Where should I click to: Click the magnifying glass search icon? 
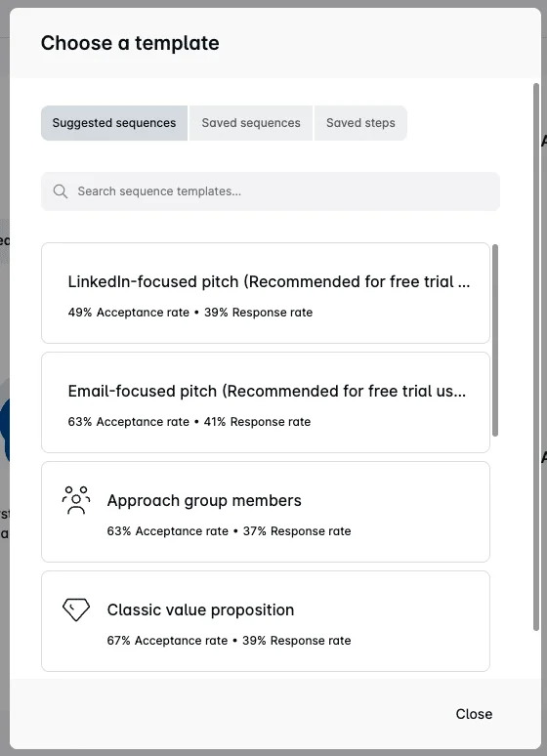pyautogui.click(x=61, y=191)
